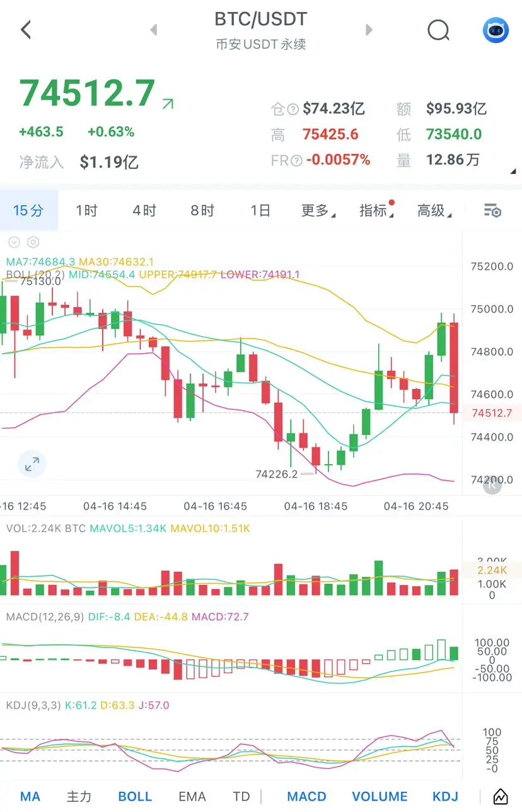Tap the green trend arrow beside price
Screen dimensions: 522x812
(168, 104)
